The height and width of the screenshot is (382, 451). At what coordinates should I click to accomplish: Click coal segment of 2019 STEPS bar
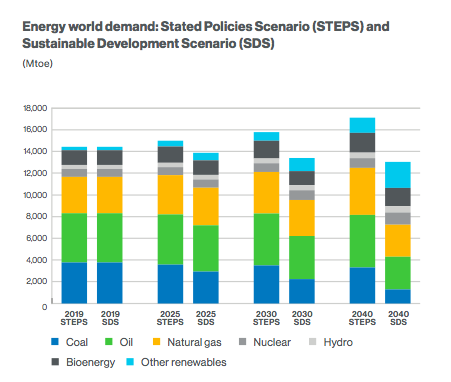click(74, 283)
